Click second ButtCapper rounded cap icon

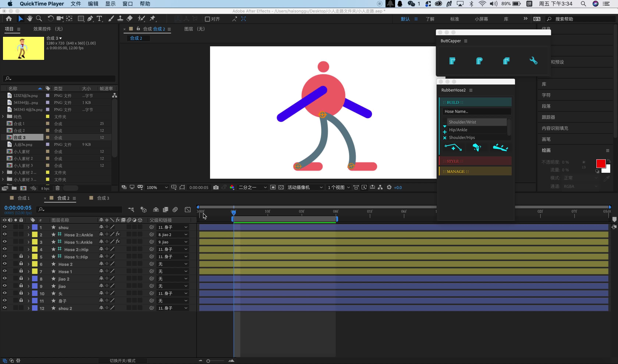(479, 61)
